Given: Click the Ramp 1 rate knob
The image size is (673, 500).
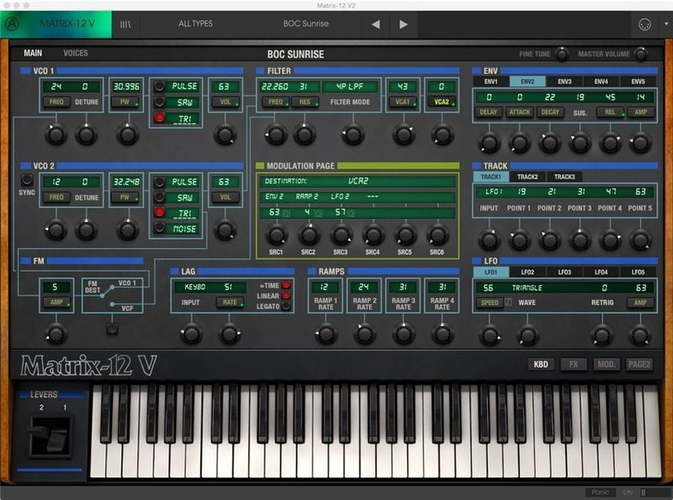Looking at the screenshot, I should (x=325, y=334).
